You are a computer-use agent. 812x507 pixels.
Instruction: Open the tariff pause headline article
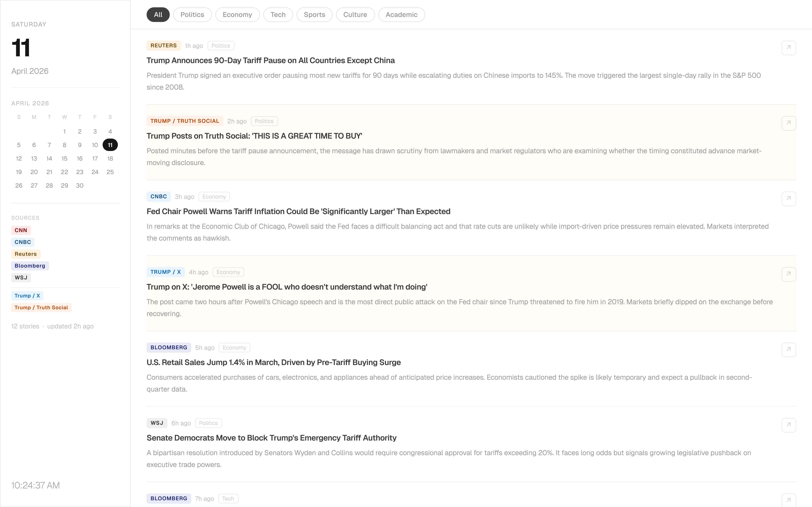[x=270, y=60]
